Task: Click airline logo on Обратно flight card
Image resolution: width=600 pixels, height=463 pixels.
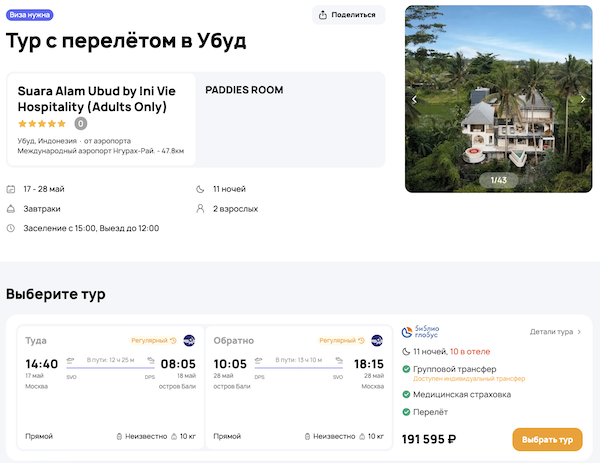Action: (x=377, y=340)
